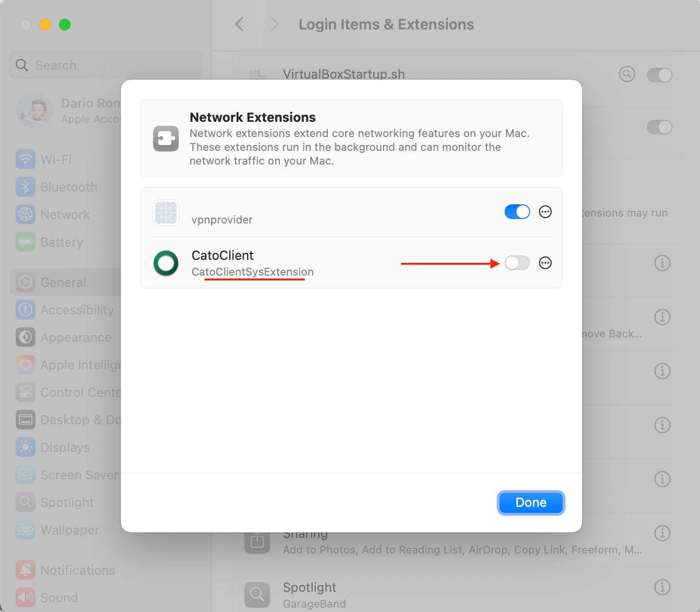
Task: Click the CatoClient green ring icon
Action: (x=166, y=263)
